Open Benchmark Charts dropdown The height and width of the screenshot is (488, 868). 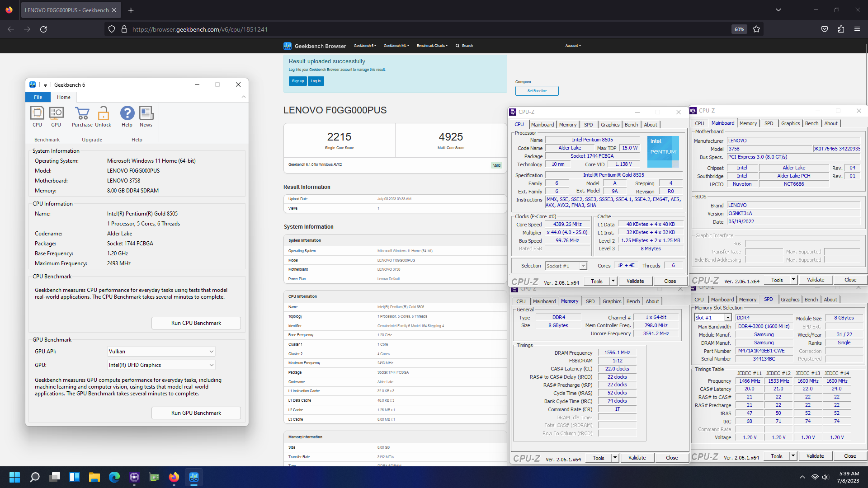(432, 46)
